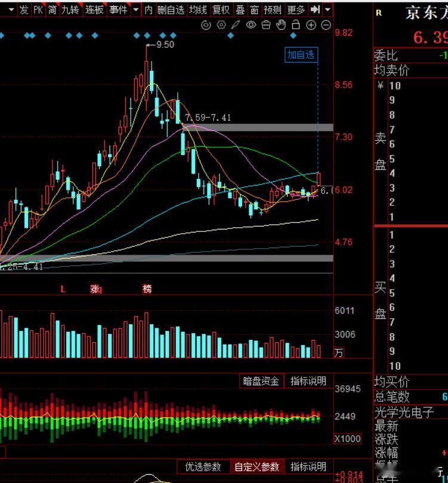
Task: Click 删自选 to remove from watchlist
Action: pos(171,10)
